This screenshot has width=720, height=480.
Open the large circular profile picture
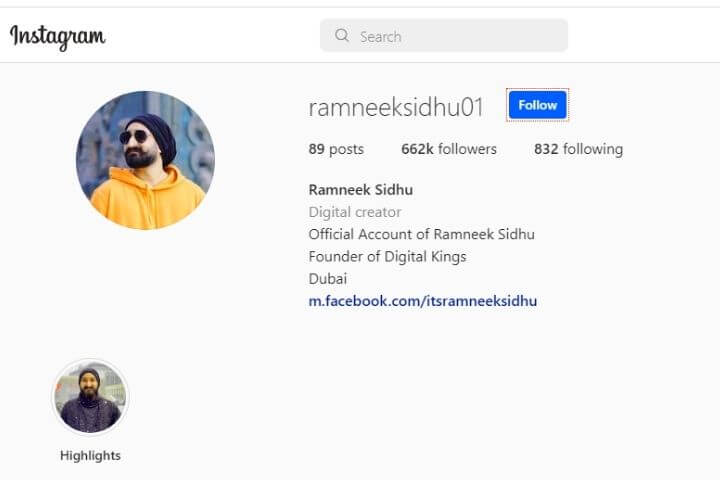[146, 160]
